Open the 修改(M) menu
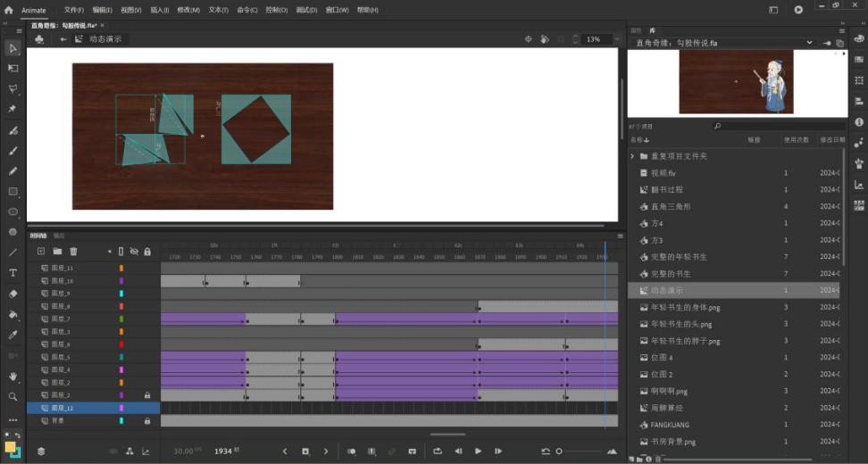This screenshot has width=868, height=464. pos(188,10)
